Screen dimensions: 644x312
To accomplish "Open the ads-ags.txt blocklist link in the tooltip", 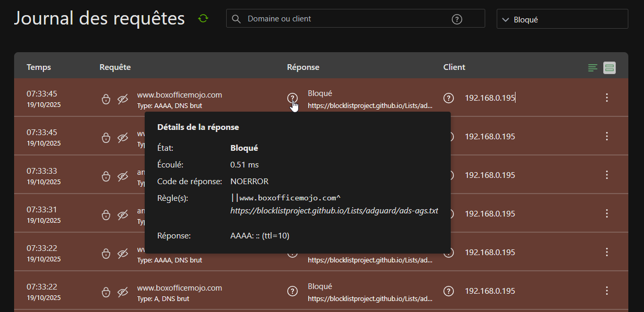I will [x=334, y=211].
